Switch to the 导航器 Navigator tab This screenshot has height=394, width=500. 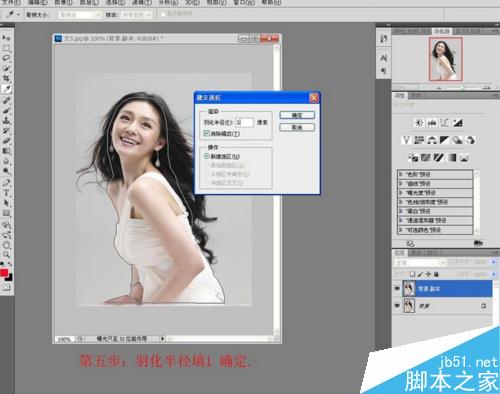442,31
